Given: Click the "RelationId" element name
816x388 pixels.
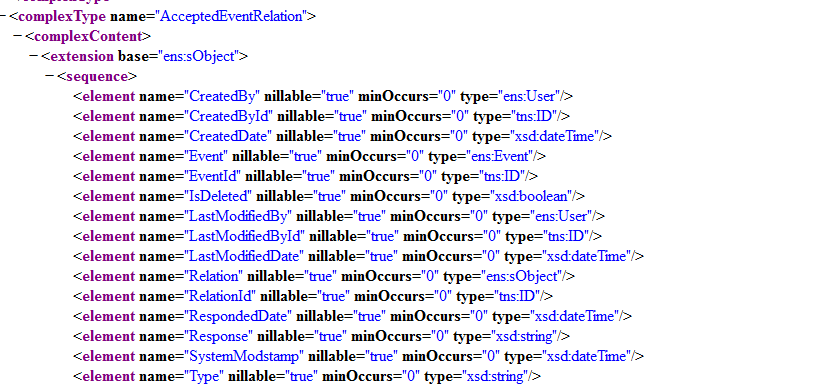Looking at the screenshot, I should click(x=221, y=296).
